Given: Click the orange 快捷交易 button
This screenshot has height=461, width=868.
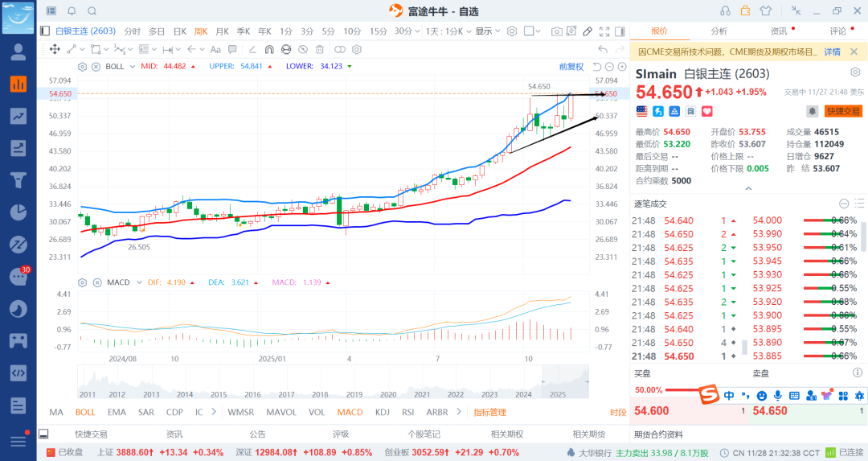Looking at the screenshot, I should tap(843, 111).
